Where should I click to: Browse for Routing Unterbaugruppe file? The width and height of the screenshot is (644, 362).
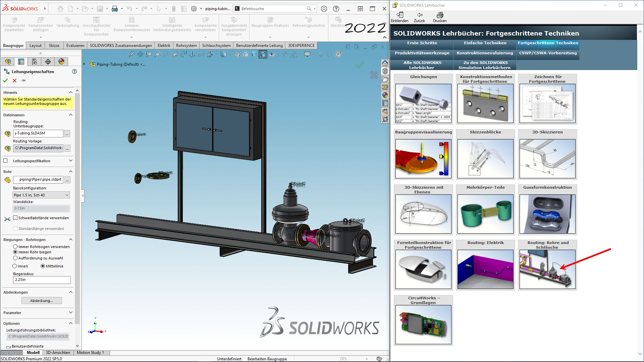coord(67,134)
